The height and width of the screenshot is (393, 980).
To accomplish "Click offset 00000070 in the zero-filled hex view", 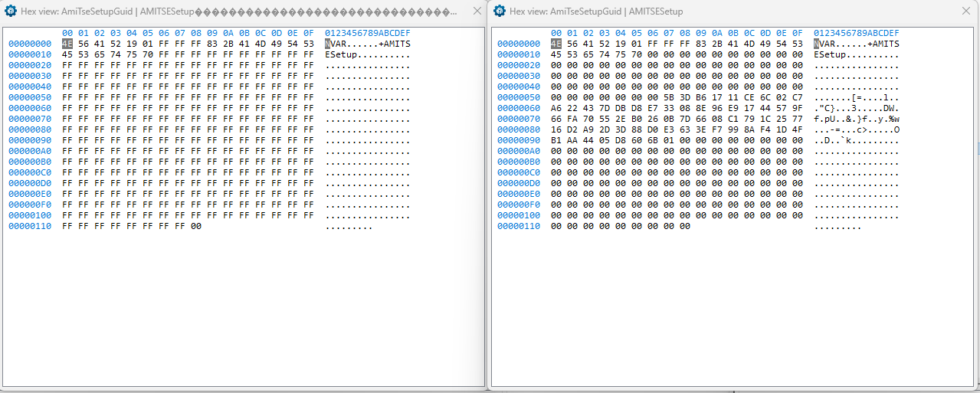I will pyautogui.click(x=519, y=119).
